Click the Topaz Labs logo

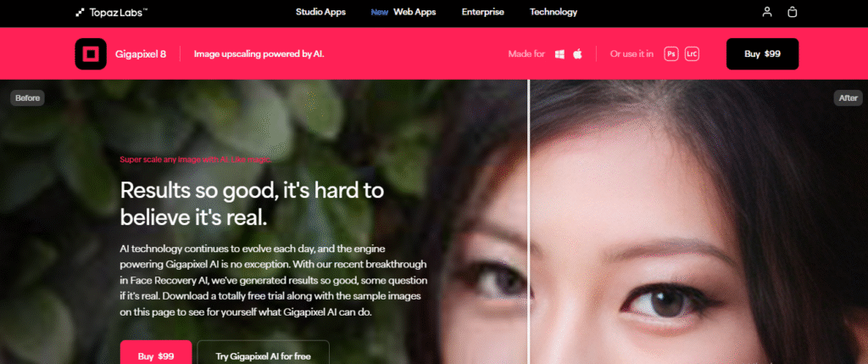112,12
